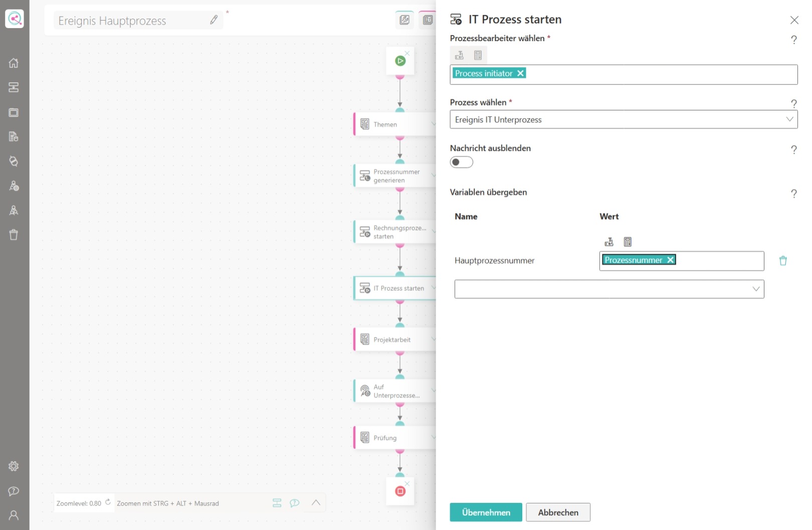Click the calculator icon under Wert
This screenshot has width=812, height=530.
[628, 242]
